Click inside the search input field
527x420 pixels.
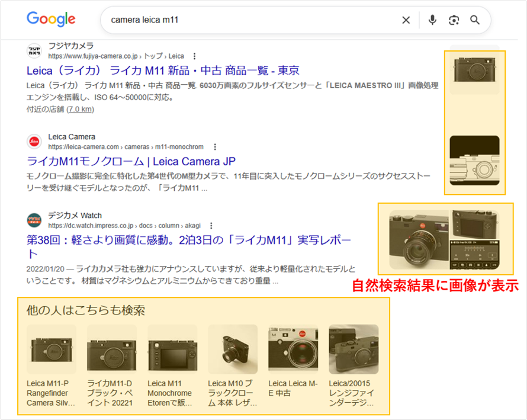(237, 20)
